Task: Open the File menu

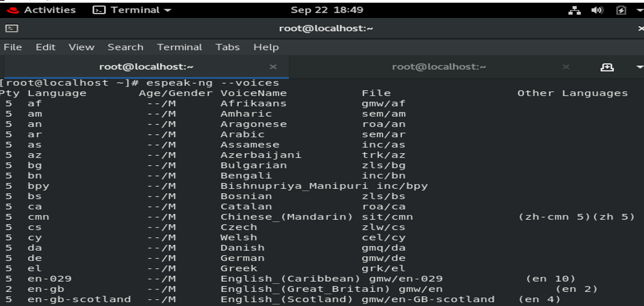Action: click(x=13, y=47)
